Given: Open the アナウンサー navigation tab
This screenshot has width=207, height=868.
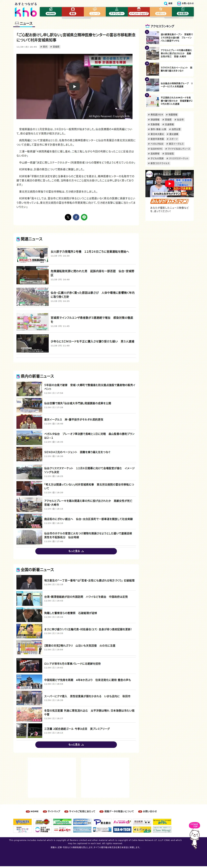Looking at the screenshot, I should (117, 11).
